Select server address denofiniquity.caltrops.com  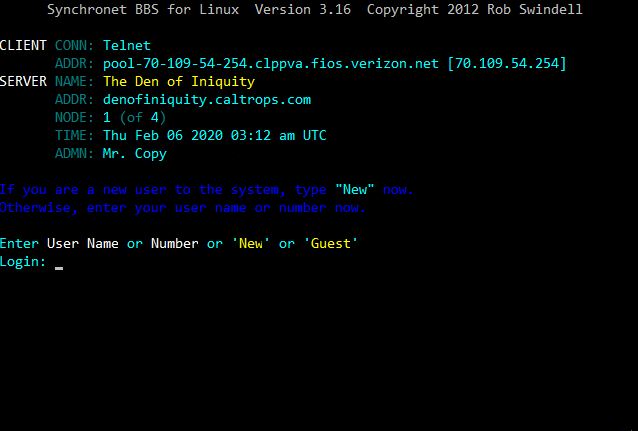(207, 100)
